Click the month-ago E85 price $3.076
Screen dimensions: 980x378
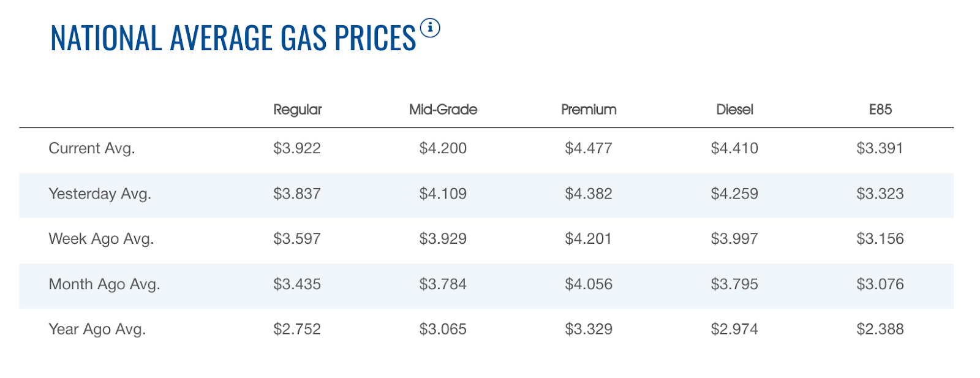click(880, 284)
